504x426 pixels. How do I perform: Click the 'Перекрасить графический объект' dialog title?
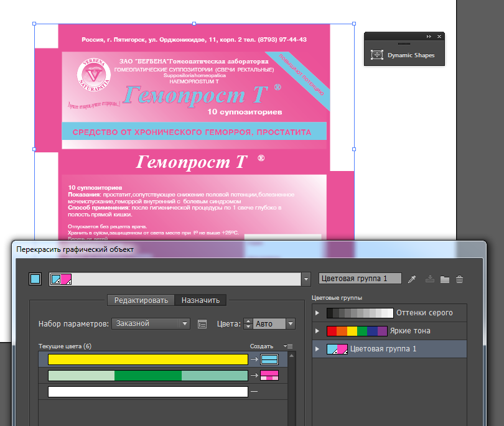(x=75, y=249)
